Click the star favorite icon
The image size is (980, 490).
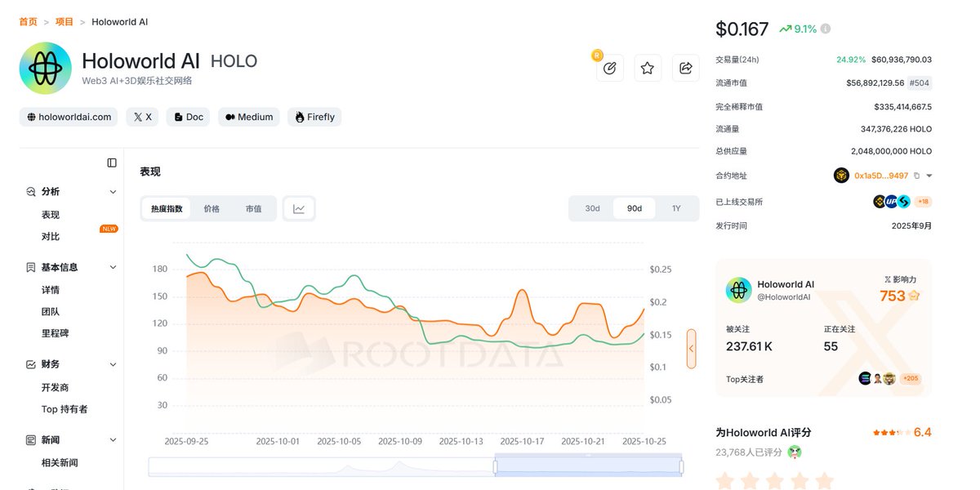[x=648, y=69]
